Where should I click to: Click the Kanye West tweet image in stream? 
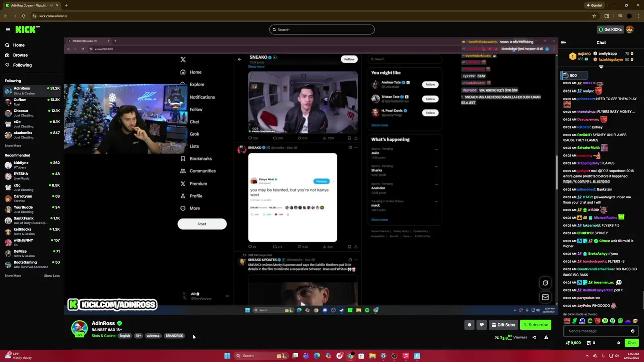coord(292,198)
